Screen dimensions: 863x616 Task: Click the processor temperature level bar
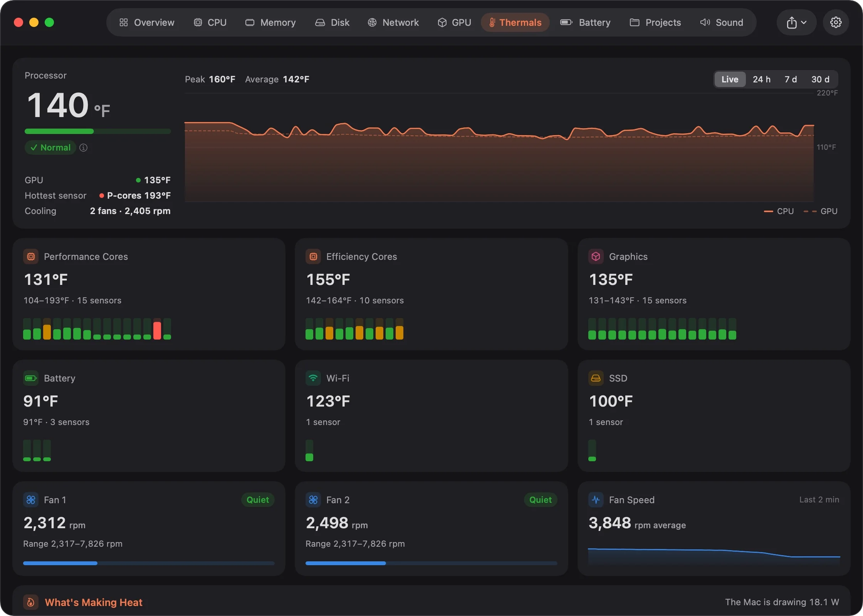coord(97,131)
